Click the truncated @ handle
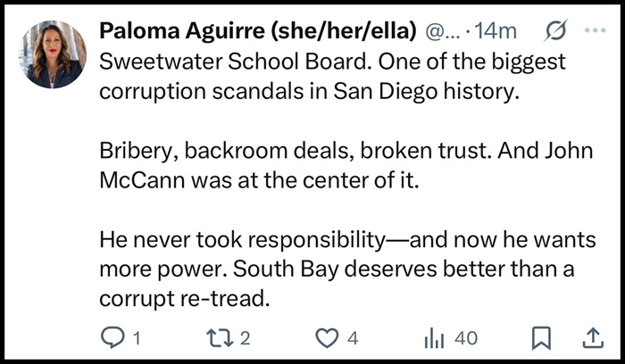The height and width of the screenshot is (364, 625). pos(439,30)
